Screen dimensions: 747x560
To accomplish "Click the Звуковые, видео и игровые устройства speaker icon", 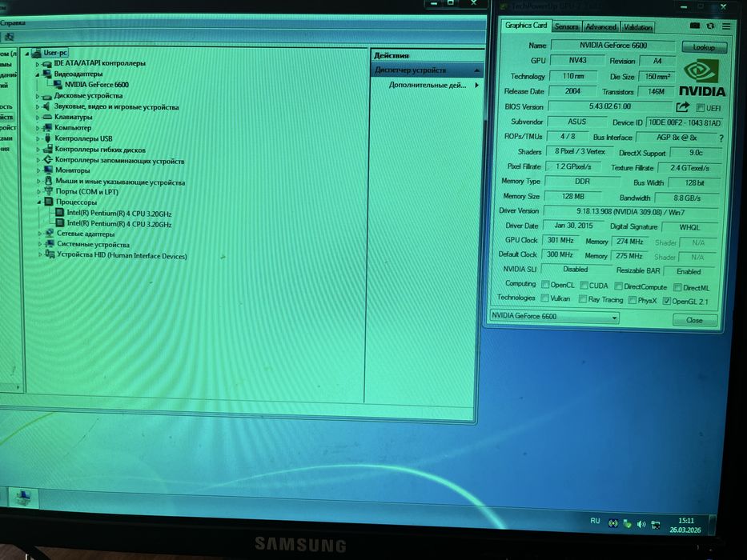I will pyautogui.click(x=46, y=106).
